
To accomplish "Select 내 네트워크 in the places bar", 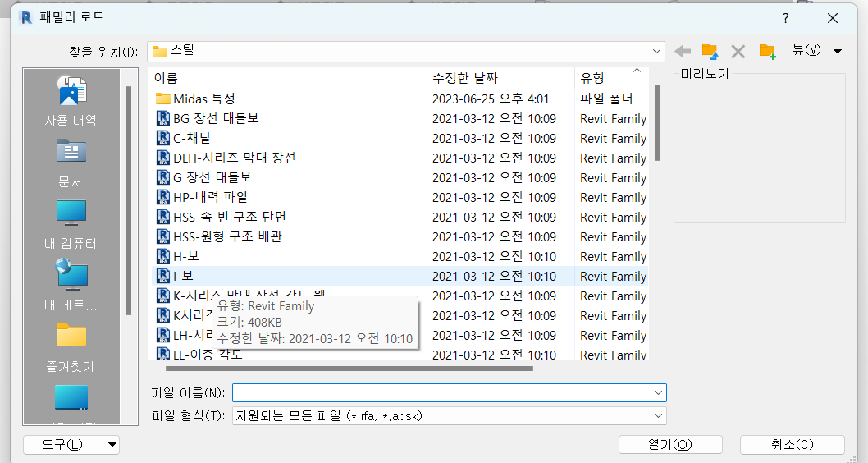I will (71, 287).
